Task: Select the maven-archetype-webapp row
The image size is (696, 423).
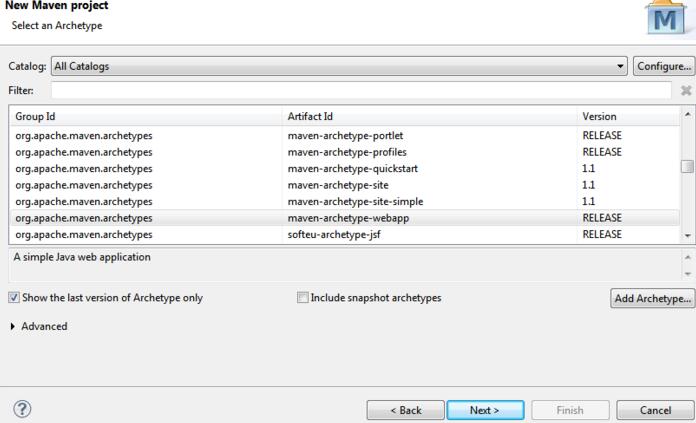Action: coord(344,218)
